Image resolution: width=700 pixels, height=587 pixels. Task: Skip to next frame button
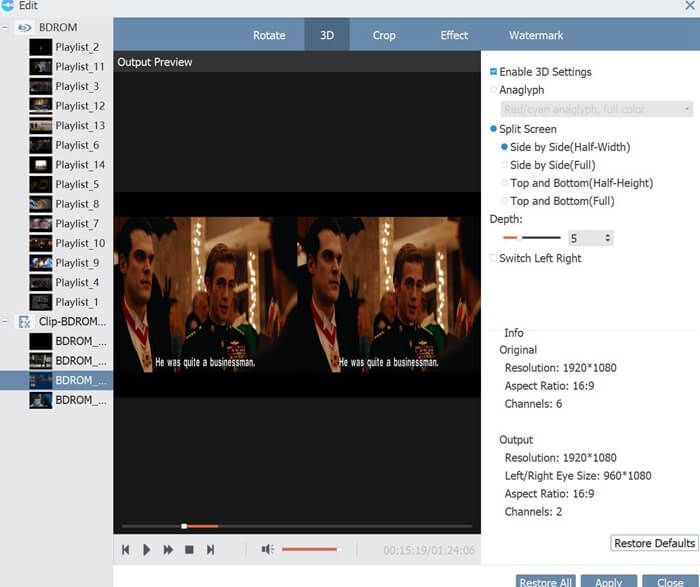pyautogui.click(x=210, y=550)
